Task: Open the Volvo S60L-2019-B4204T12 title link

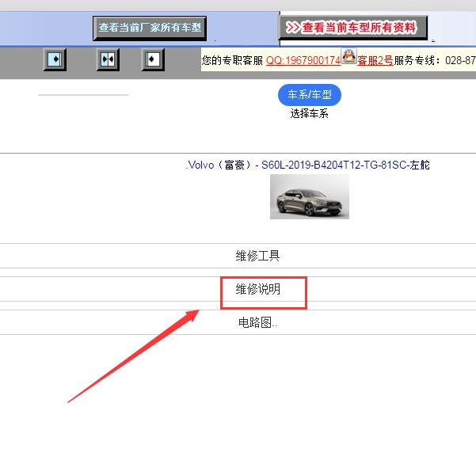Action: (308, 165)
